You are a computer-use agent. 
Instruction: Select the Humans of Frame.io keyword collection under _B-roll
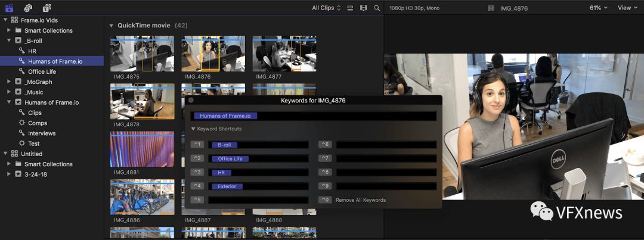(54, 61)
